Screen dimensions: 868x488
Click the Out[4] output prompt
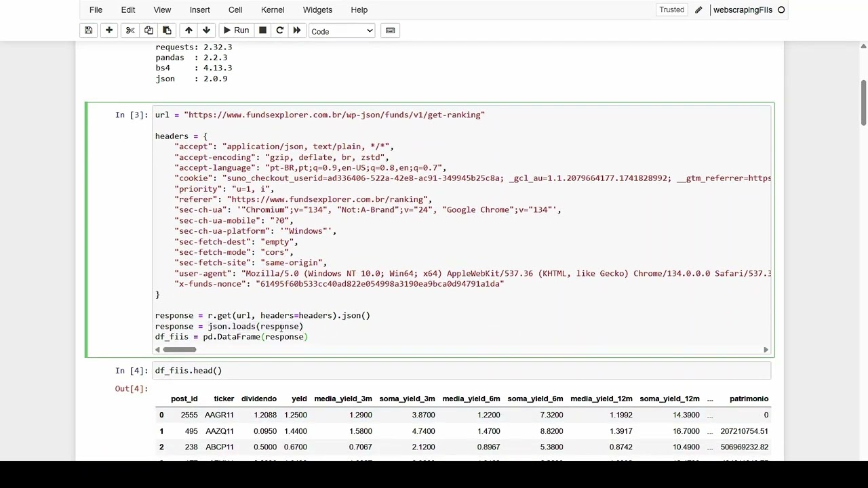pos(131,388)
